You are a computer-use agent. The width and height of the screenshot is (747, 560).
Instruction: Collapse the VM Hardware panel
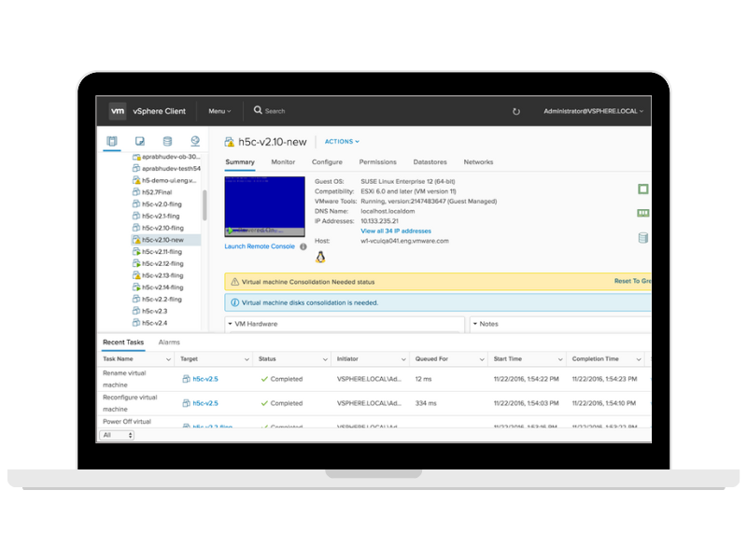pos(230,324)
